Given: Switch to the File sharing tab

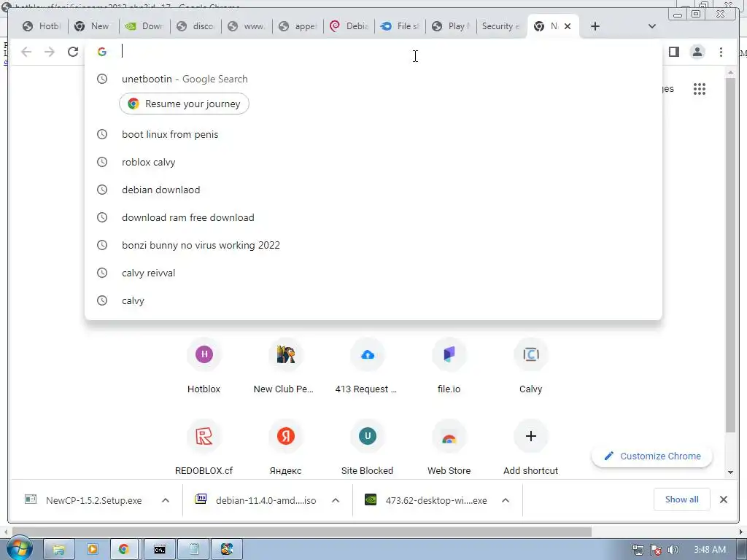Looking at the screenshot, I should pyautogui.click(x=400, y=26).
